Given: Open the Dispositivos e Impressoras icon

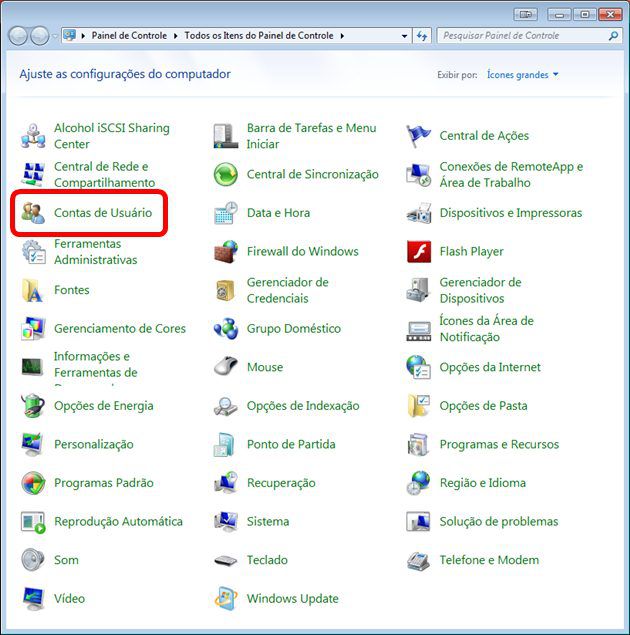Looking at the screenshot, I should tap(419, 213).
